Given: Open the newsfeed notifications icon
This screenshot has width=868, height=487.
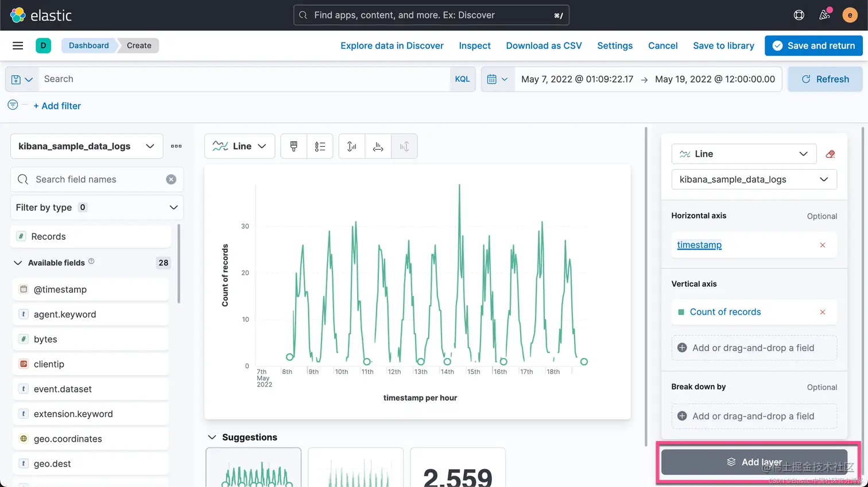Looking at the screenshot, I should pyautogui.click(x=824, y=15).
